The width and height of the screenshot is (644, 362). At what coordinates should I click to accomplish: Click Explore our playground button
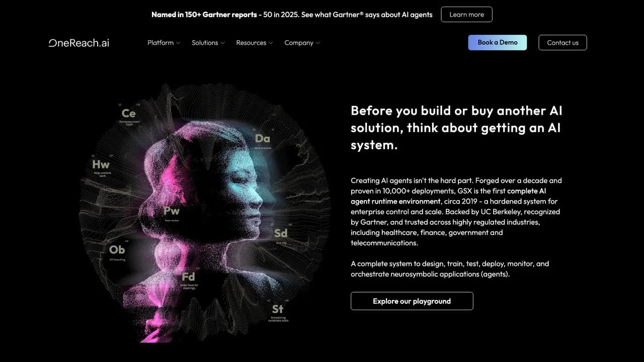412,301
